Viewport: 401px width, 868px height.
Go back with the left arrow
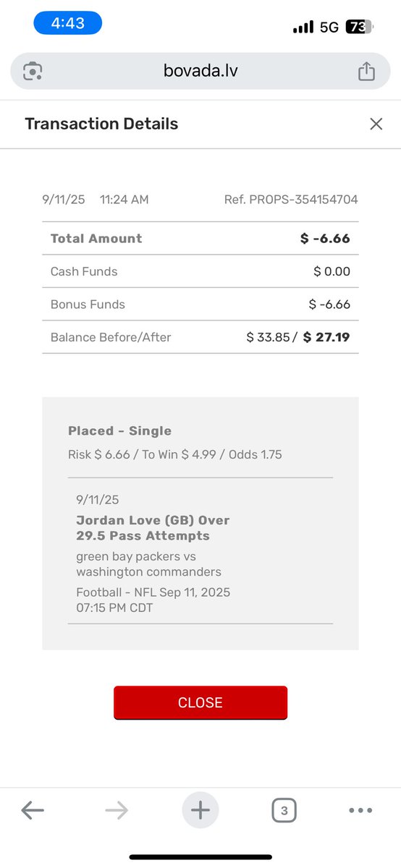point(33,811)
